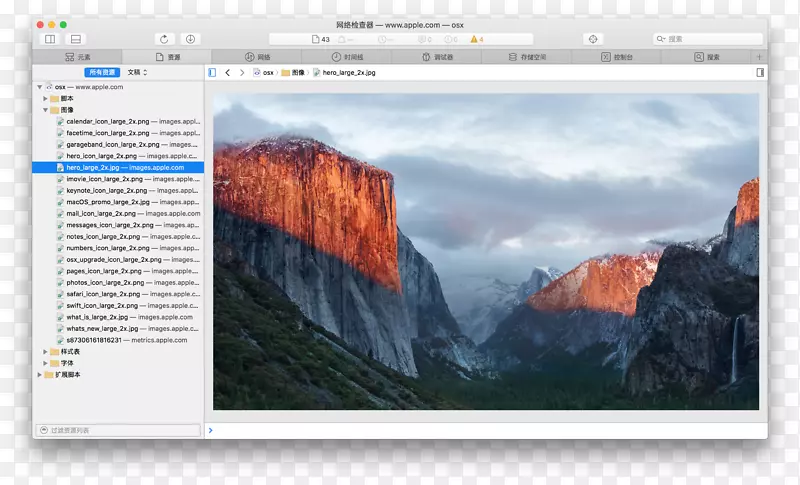Click hero_large_2x.jpg breadcrumb item
Viewport: 800px width, 485px height.
tap(344, 72)
